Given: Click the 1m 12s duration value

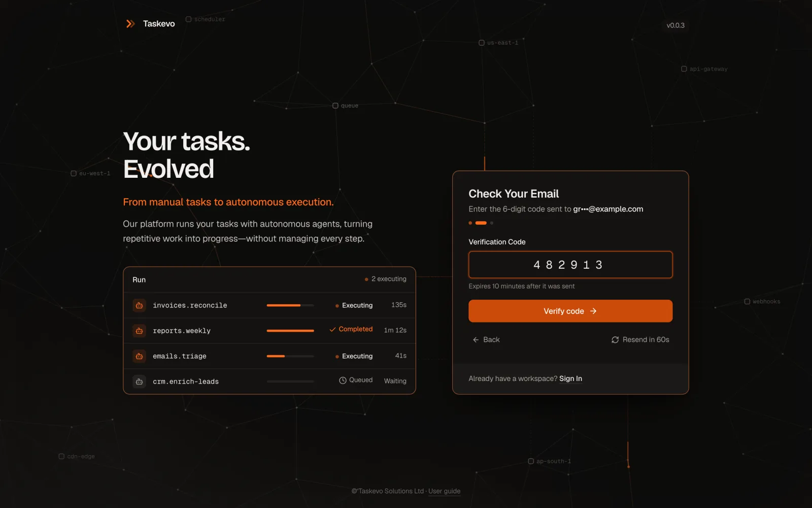Looking at the screenshot, I should [x=395, y=330].
